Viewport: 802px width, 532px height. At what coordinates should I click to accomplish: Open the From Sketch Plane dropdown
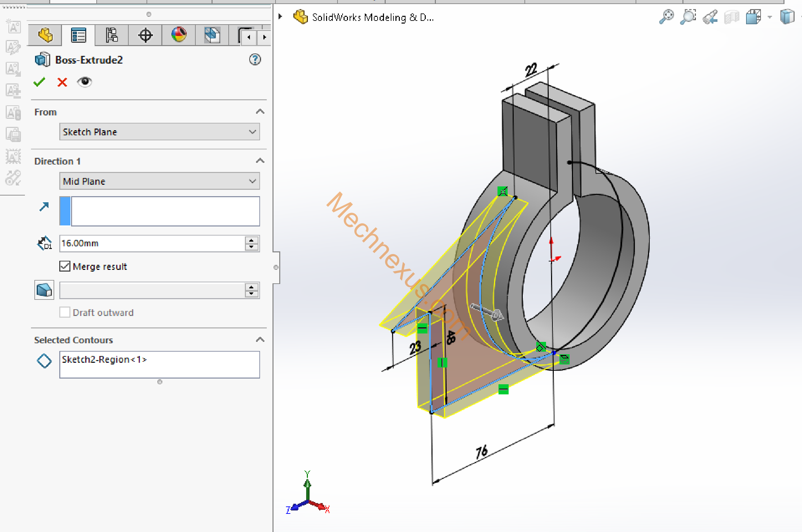[159, 132]
